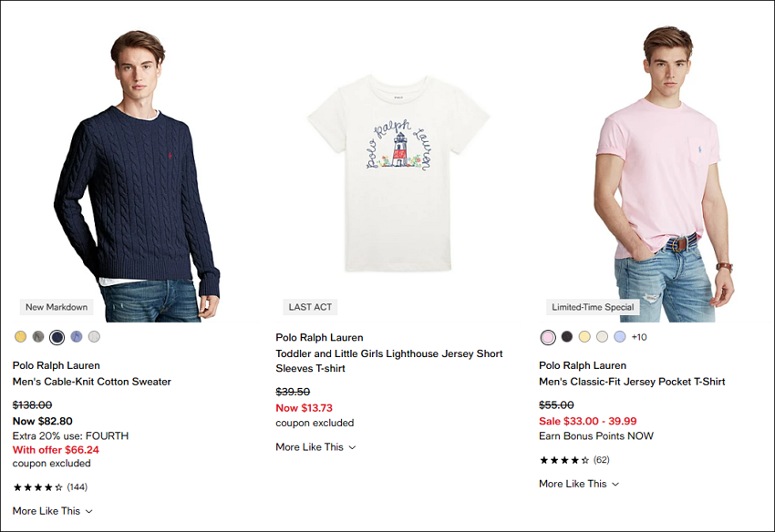775x532 pixels.
Task: Pick the blue sweater color swatch
Action: [x=76, y=337]
